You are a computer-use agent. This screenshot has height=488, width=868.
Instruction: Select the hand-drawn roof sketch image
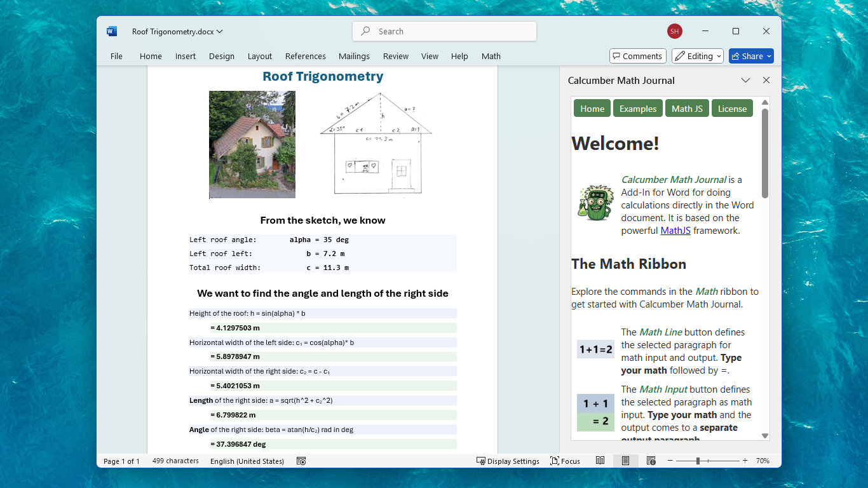click(x=376, y=144)
